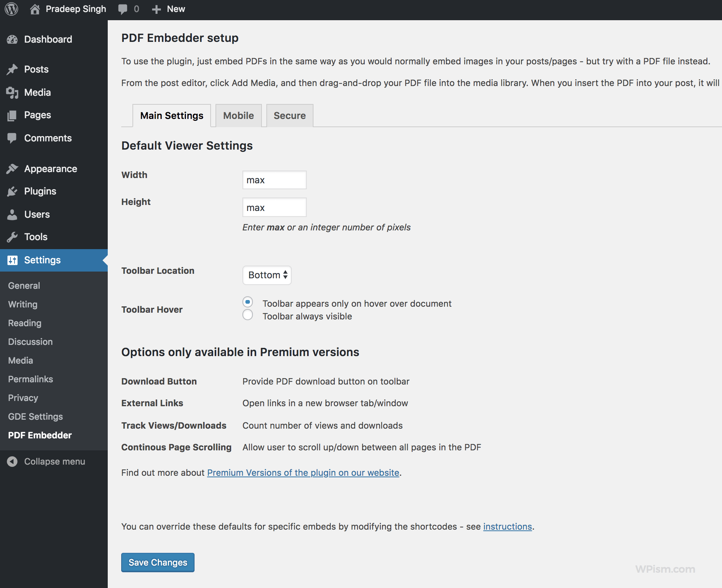The height and width of the screenshot is (588, 722).
Task: Open the Plugins icon in sidebar
Action: [12, 191]
